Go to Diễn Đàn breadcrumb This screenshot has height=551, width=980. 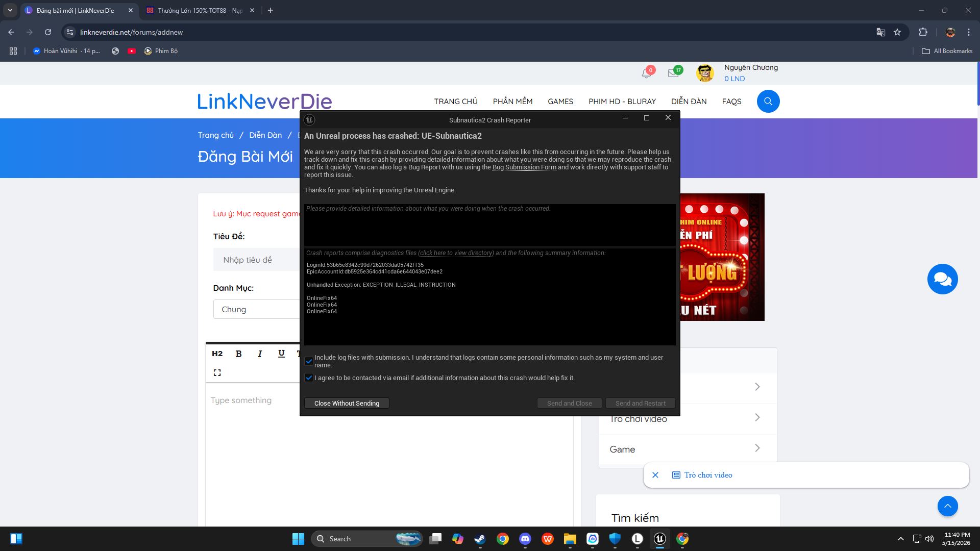(265, 135)
